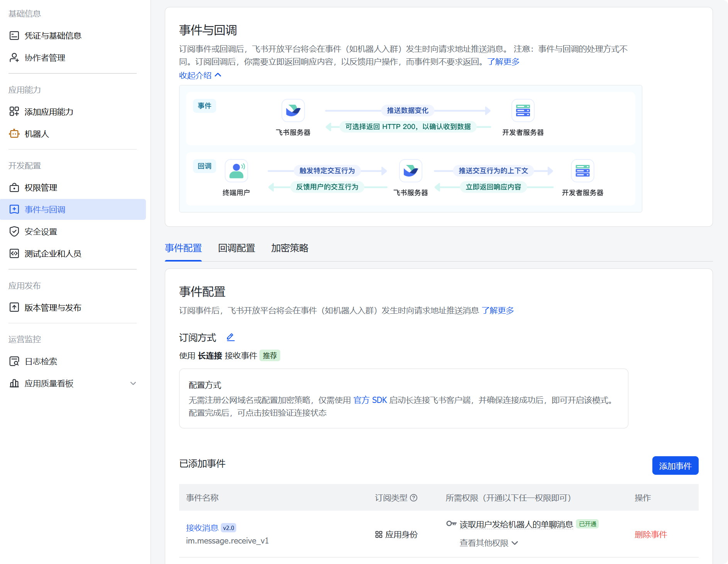728x564 pixels.
Task: Switch to the 加密策略 tab
Action: [x=290, y=248]
